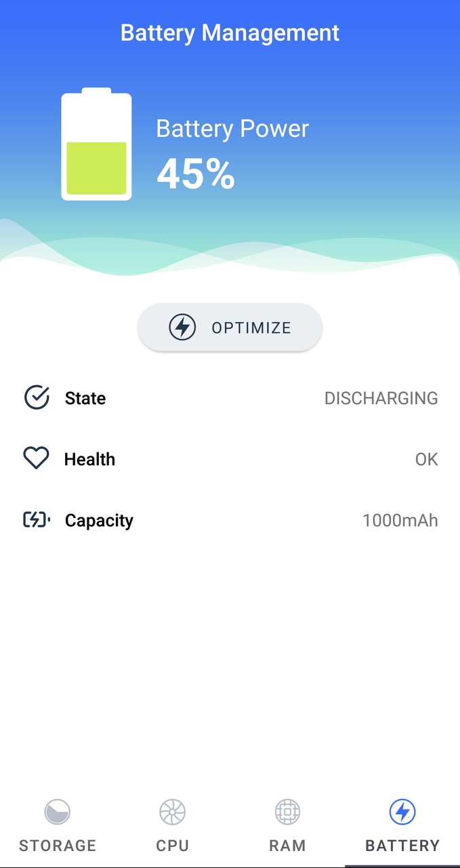Click the large battery level icon

click(96, 145)
